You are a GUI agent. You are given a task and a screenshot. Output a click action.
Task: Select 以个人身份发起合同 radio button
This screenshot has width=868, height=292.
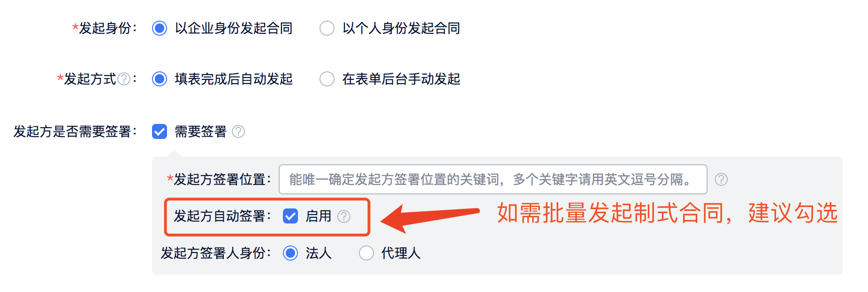point(327,28)
